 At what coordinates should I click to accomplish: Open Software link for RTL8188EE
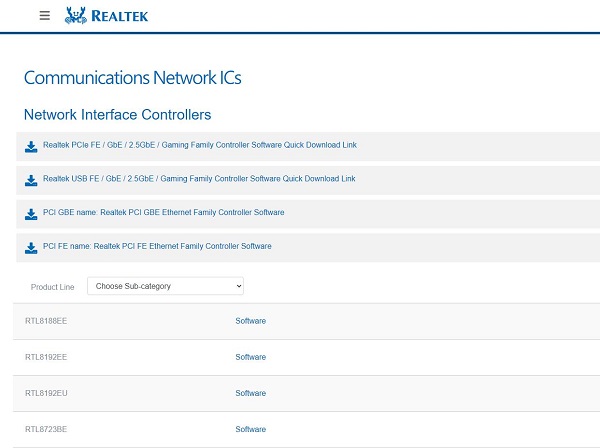pyautogui.click(x=251, y=321)
